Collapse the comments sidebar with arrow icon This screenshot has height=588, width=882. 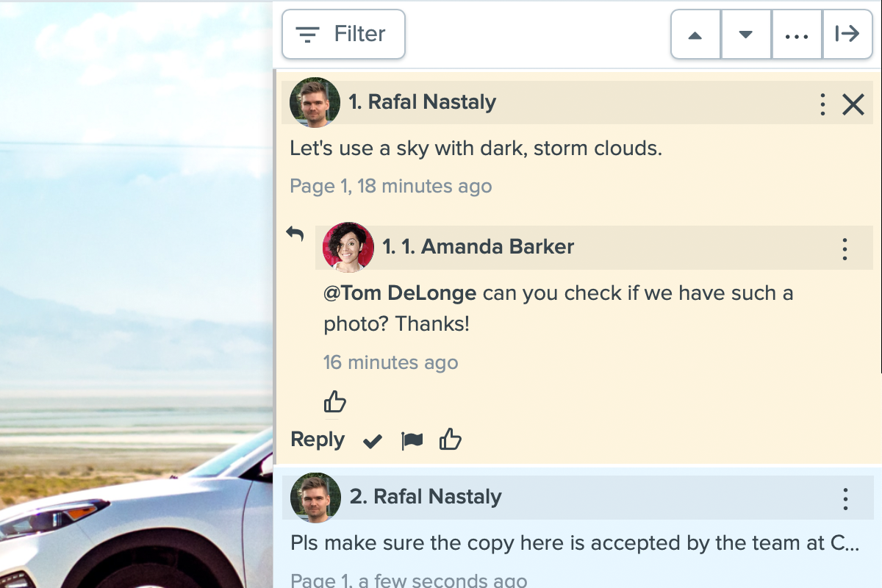[x=847, y=35]
